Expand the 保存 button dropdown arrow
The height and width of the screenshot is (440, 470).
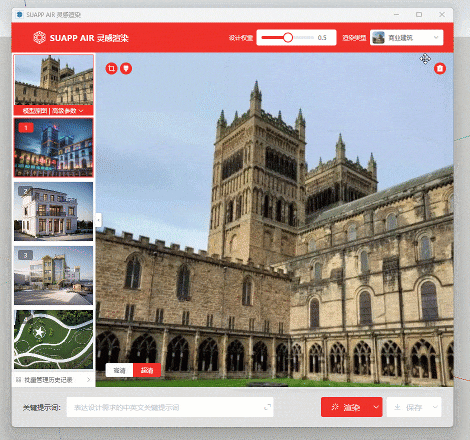pos(435,407)
